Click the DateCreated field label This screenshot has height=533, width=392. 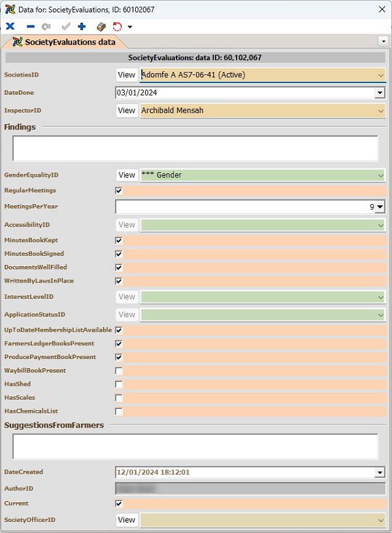tap(24, 472)
